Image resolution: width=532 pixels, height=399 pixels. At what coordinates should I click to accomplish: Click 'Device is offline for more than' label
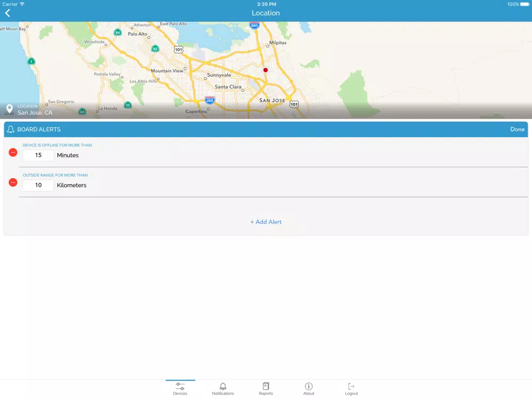click(x=57, y=145)
